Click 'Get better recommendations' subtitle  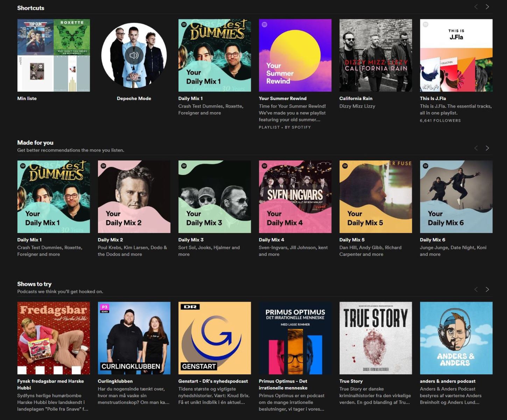(x=71, y=150)
